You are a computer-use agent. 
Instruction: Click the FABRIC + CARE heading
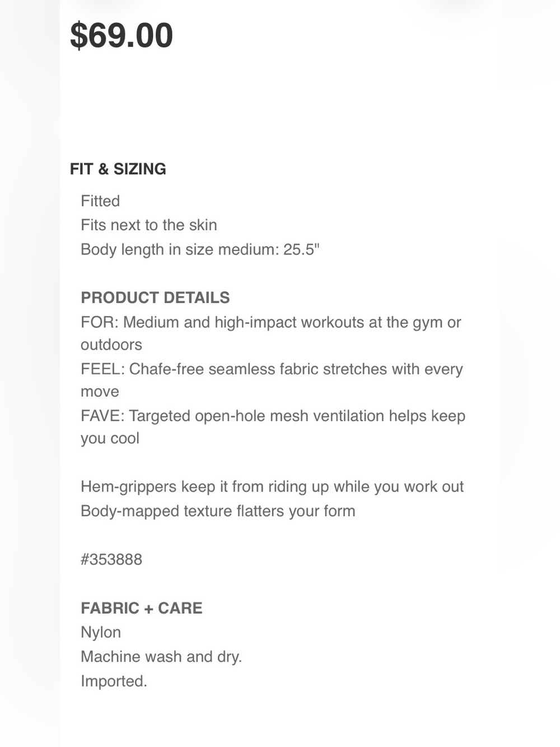point(142,608)
